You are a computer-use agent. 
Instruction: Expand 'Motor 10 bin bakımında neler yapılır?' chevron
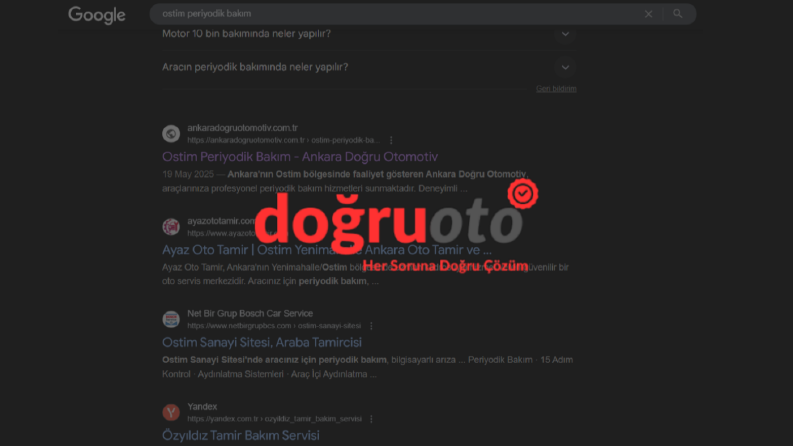[x=565, y=34]
